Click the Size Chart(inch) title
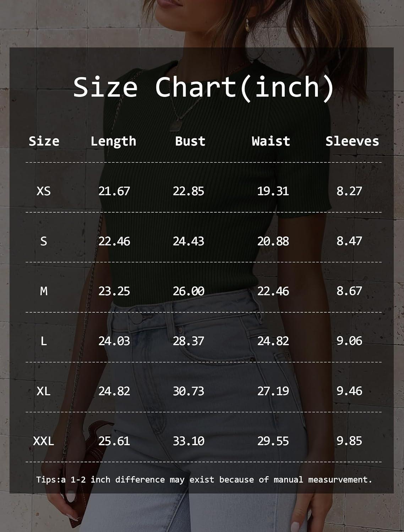 pos(204,87)
